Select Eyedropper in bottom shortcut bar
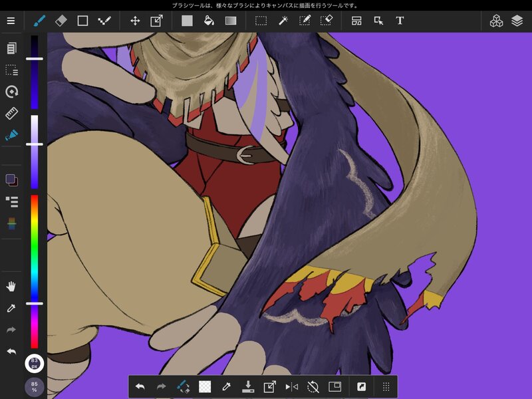Screen dimensions: 532x399 coord(226,386)
